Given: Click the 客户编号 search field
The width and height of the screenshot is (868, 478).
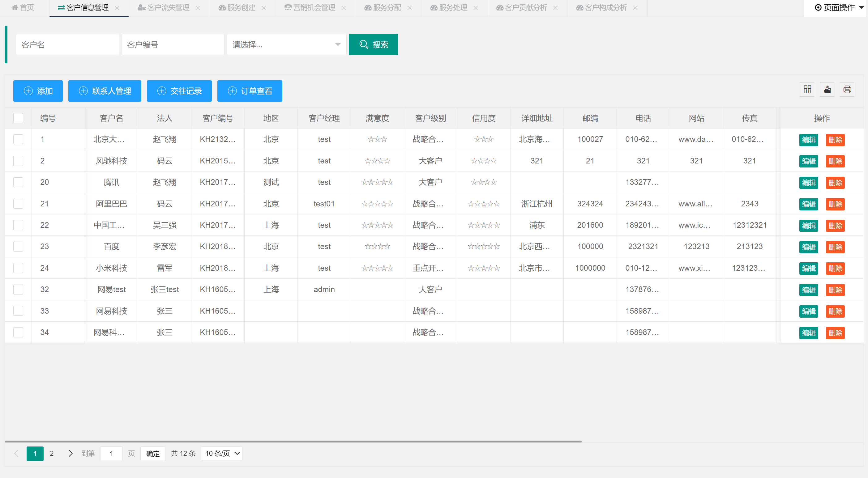Looking at the screenshot, I should click(173, 44).
